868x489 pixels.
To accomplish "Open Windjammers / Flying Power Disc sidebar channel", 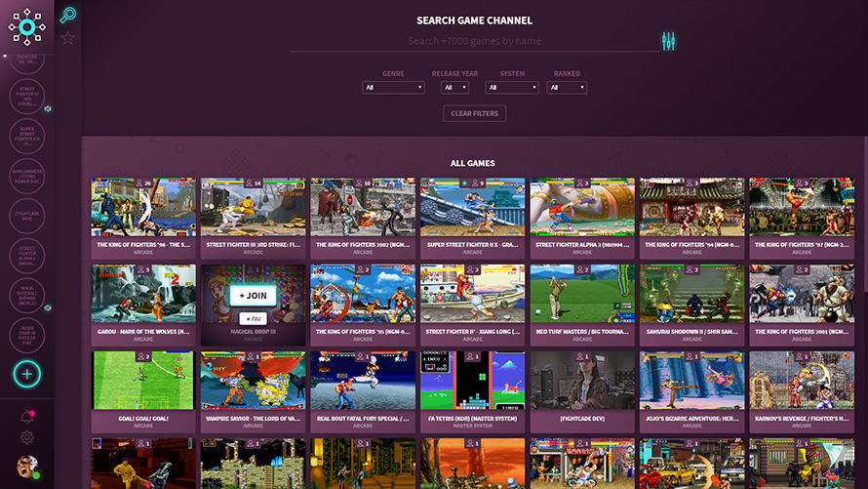I will [x=26, y=176].
